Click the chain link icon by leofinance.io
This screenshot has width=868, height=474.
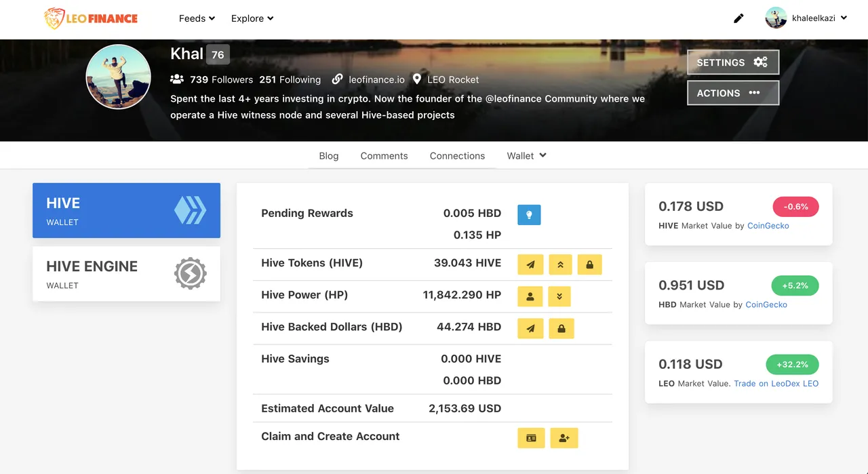point(337,79)
